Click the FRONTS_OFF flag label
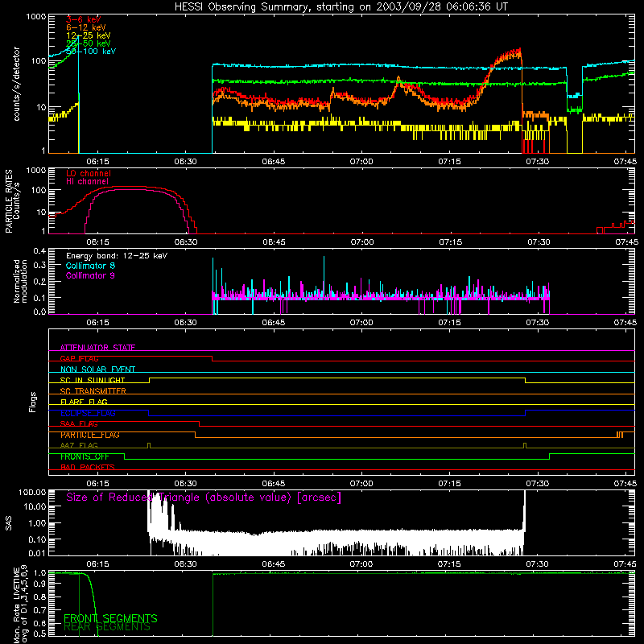644x644 pixels. pos(85,456)
